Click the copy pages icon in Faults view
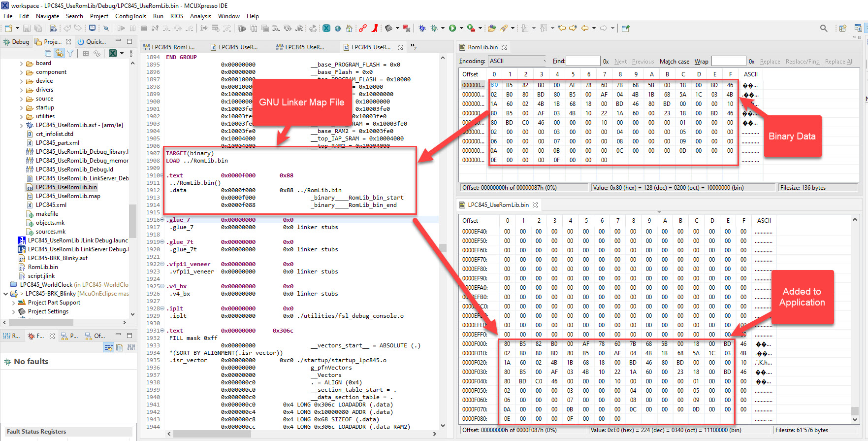 pos(121,348)
